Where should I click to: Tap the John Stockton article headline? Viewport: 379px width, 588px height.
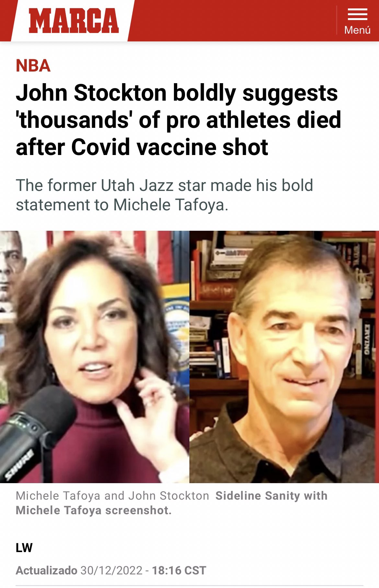coord(178,120)
